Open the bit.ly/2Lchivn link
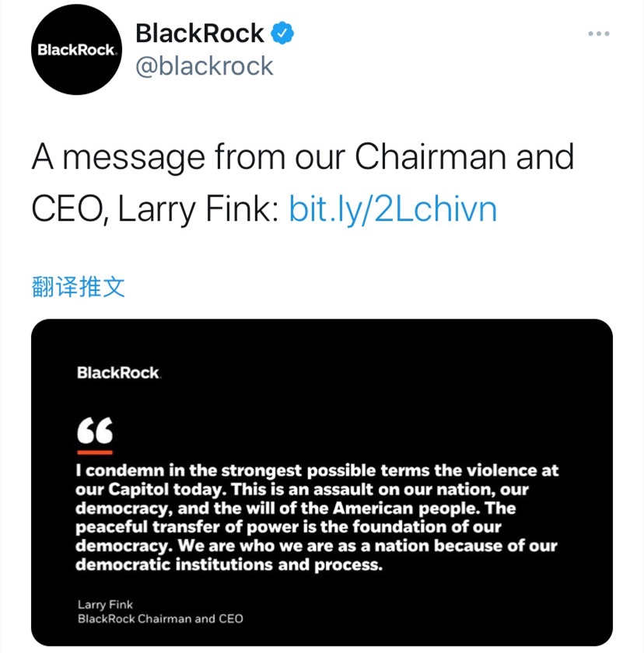The width and height of the screenshot is (644, 653). point(392,209)
